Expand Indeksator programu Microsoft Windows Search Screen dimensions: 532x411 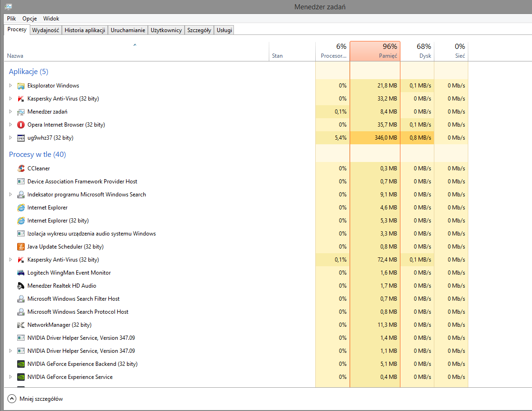tap(11, 195)
